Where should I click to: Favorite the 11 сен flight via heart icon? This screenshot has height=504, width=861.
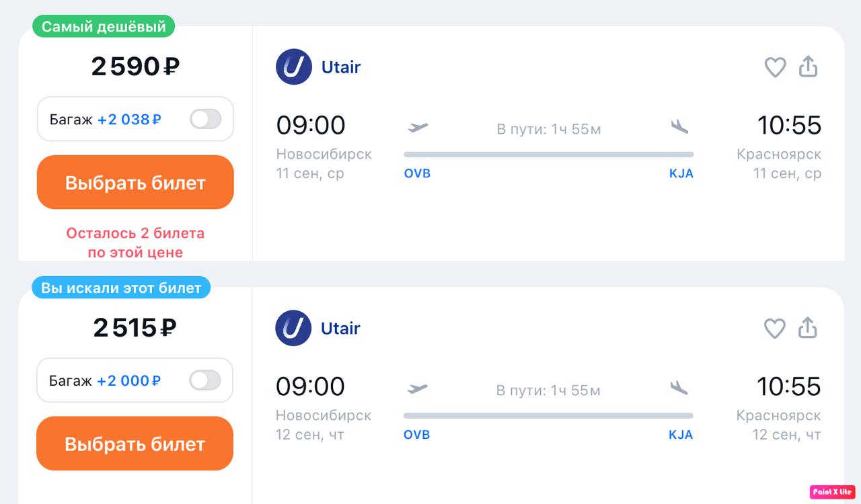(x=775, y=67)
